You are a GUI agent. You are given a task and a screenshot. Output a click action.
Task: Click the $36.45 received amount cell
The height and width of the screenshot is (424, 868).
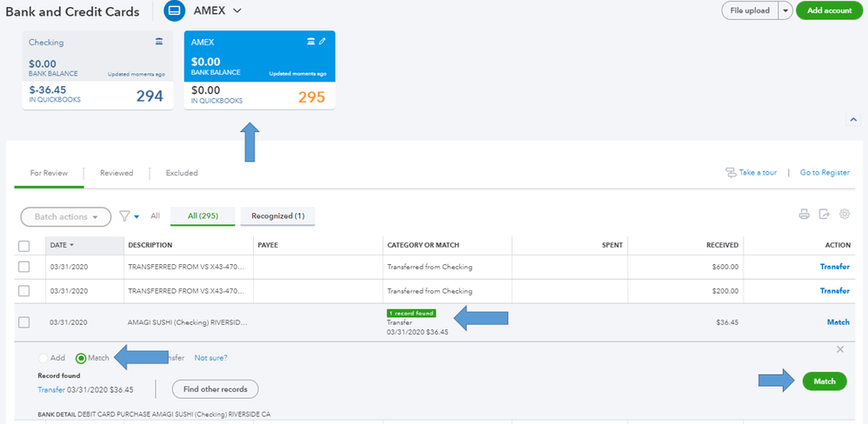pyautogui.click(x=727, y=322)
